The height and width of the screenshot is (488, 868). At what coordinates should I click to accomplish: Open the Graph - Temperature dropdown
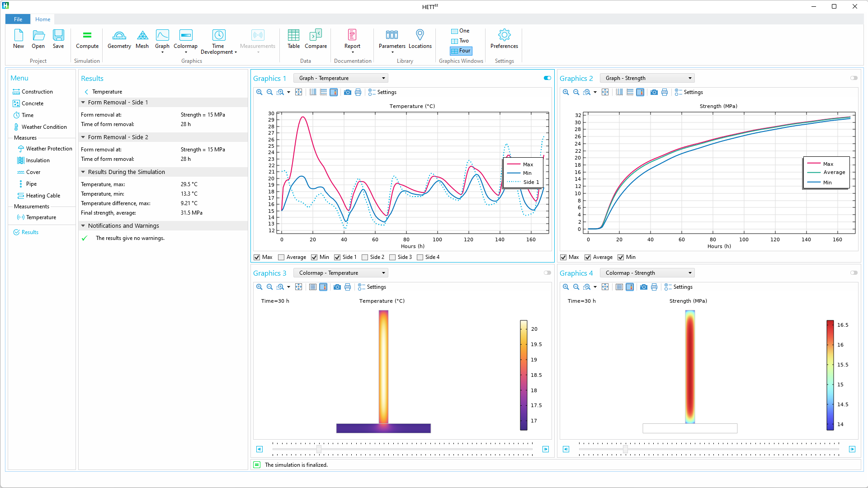click(341, 78)
